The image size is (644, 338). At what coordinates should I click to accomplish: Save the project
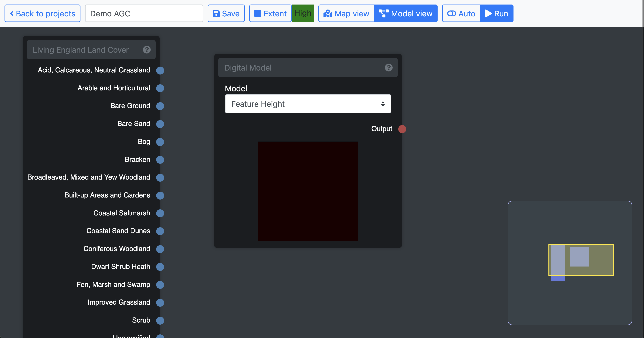click(226, 13)
